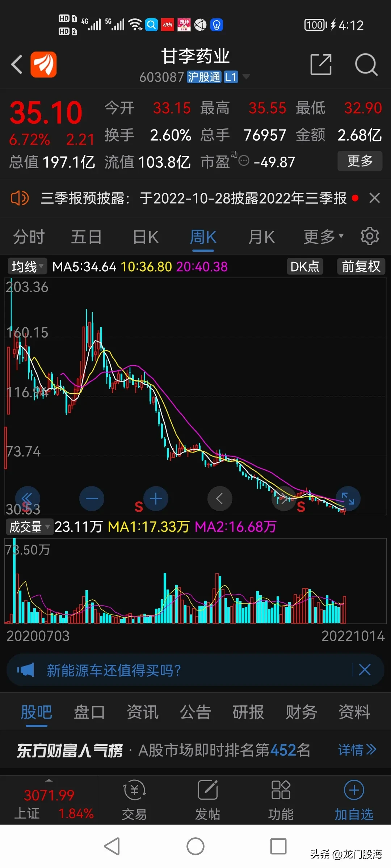The width and height of the screenshot is (391, 868).
Task: Change the 前复权 adjustment setting
Action: [x=361, y=267]
